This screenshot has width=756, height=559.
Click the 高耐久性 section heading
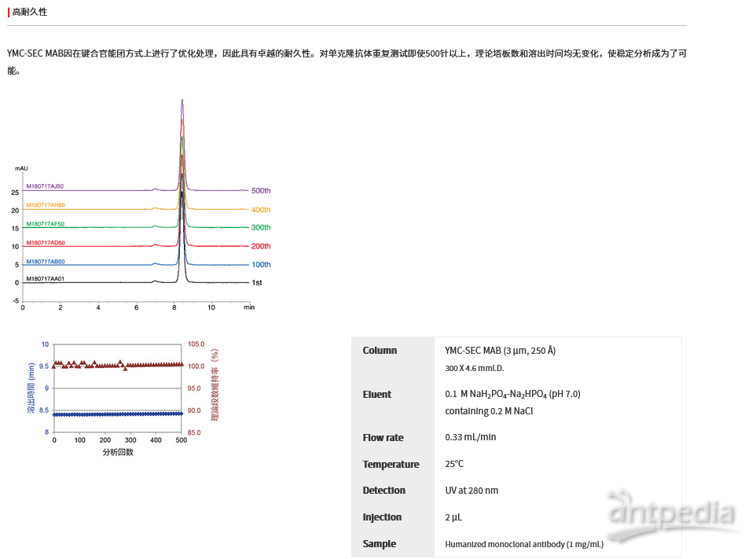click(30, 12)
